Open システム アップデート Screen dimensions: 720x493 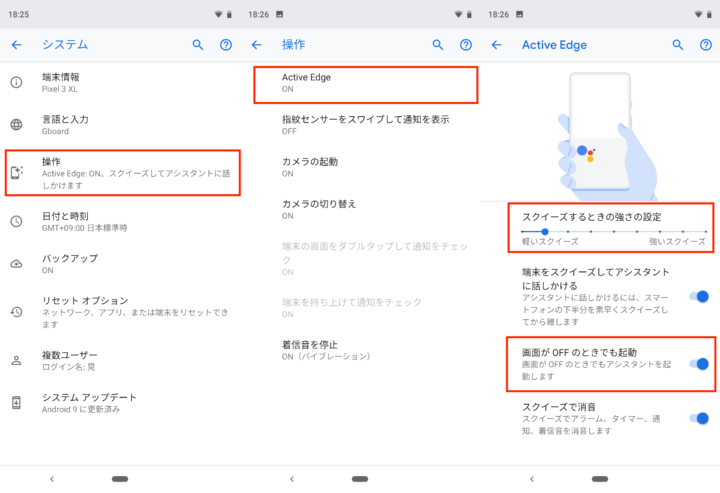[x=120, y=403]
